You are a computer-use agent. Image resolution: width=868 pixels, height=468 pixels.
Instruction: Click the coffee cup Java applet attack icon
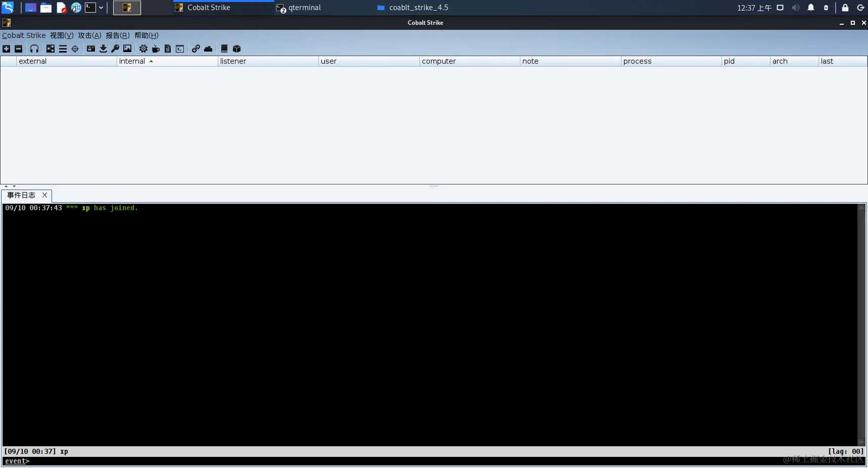(156, 49)
